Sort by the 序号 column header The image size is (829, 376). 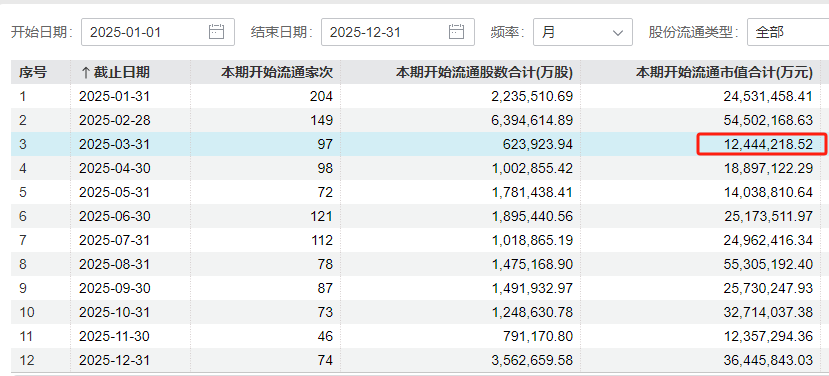pyautogui.click(x=34, y=72)
